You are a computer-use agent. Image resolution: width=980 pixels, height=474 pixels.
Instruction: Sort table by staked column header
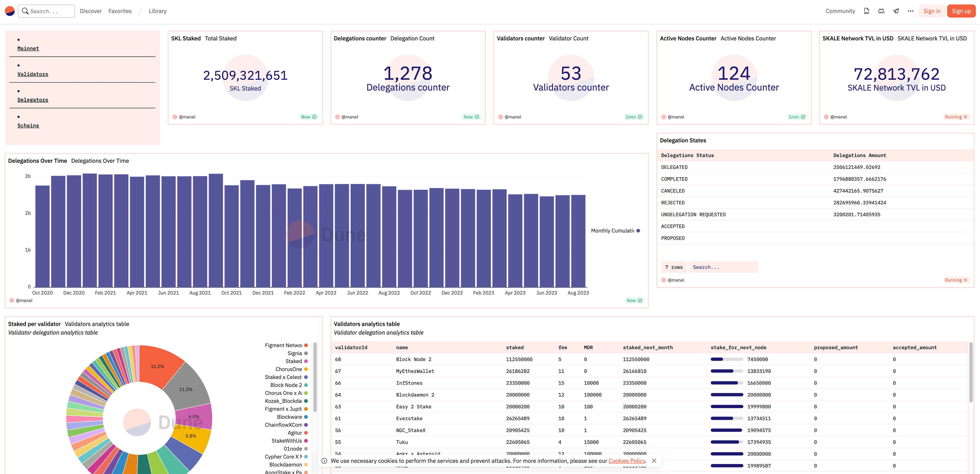click(x=514, y=348)
